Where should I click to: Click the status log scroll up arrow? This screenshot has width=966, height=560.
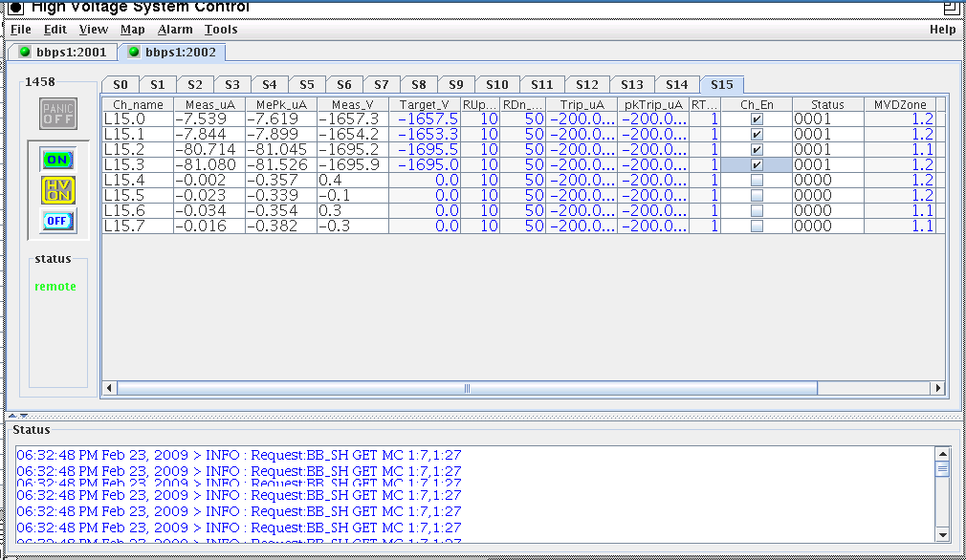point(943,454)
